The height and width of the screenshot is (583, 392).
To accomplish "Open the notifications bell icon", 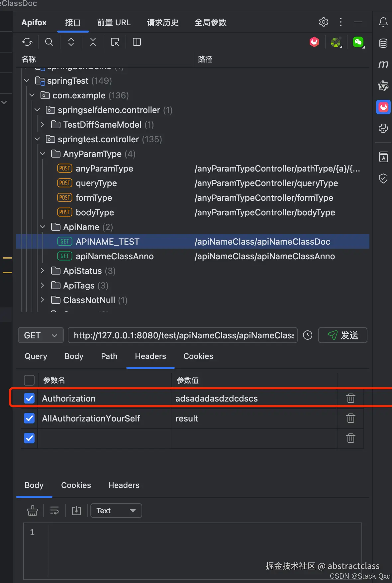I will [383, 22].
